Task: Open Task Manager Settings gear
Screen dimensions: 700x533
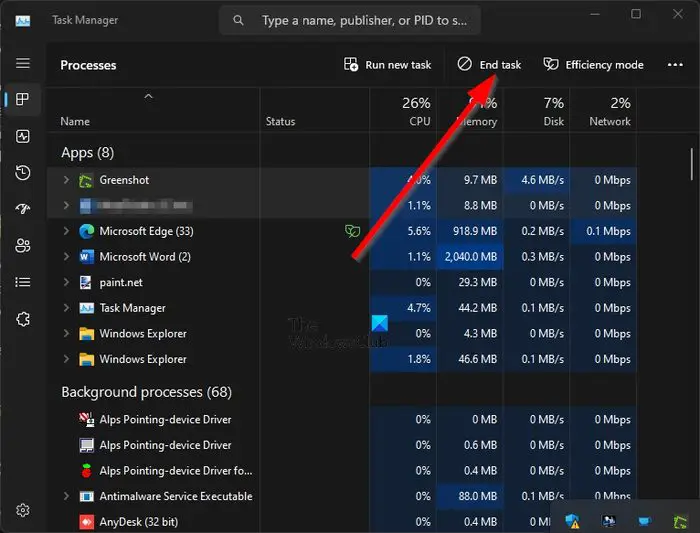Action: [x=23, y=510]
